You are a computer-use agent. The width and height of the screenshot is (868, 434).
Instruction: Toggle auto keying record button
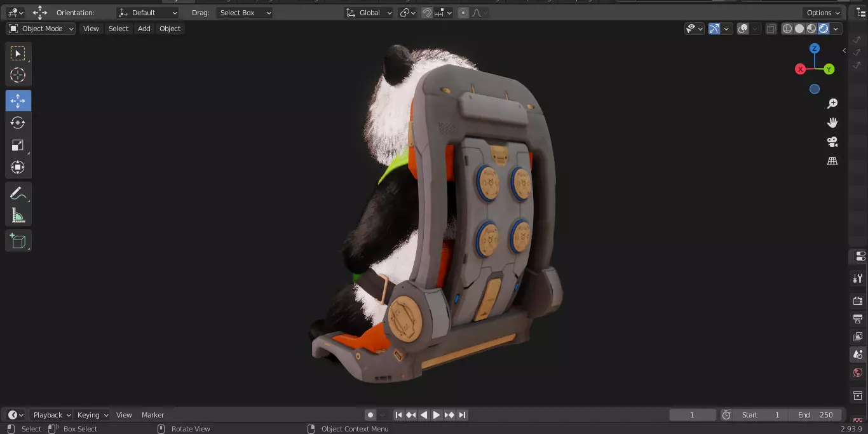pyautogui.click(x=370, y=415)
